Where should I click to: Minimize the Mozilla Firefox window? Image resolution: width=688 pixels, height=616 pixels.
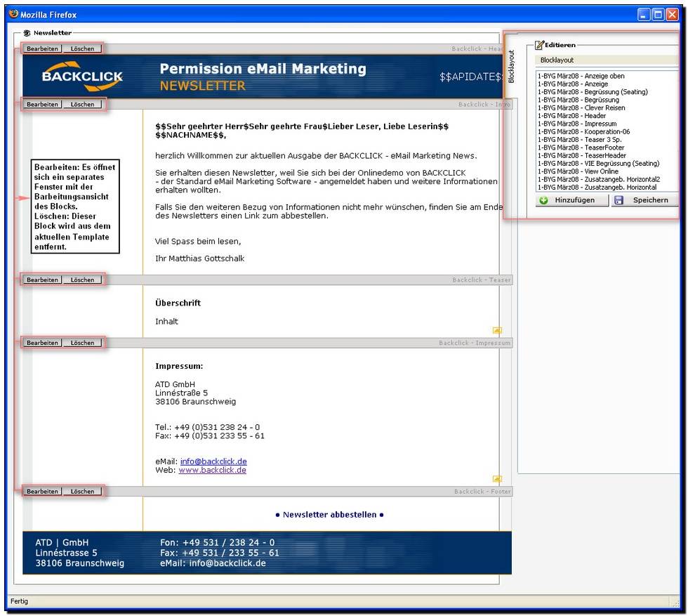pyautogui.click(x=644, y=15)
